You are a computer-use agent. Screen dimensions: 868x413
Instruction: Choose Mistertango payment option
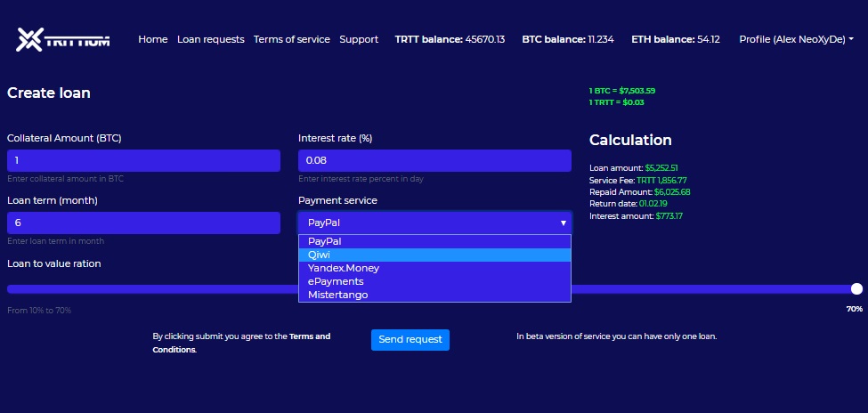click(434, 295)
